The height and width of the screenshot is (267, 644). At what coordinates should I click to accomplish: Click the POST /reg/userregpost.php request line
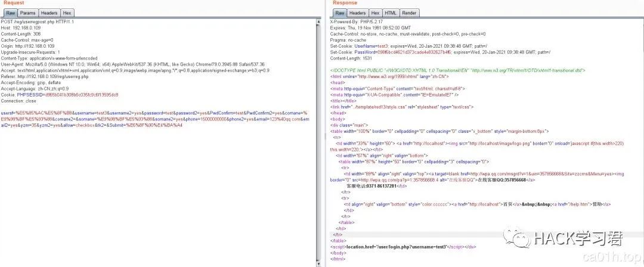tap(38, 22)
